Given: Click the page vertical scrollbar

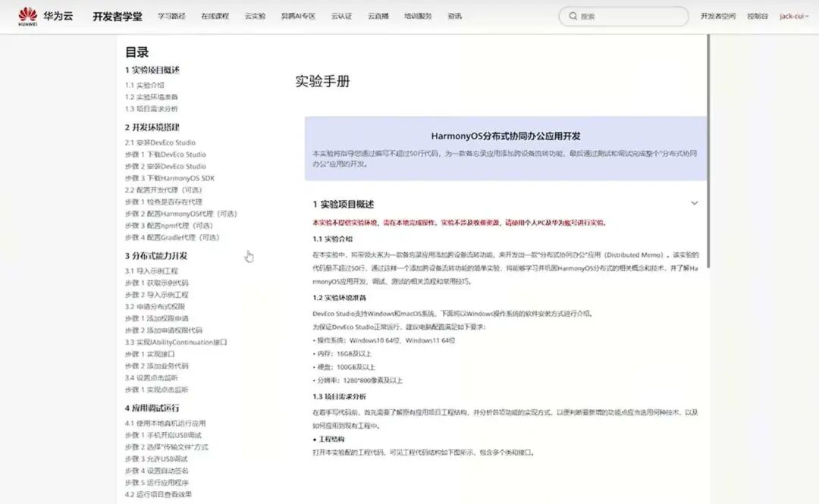Looking at the screenshot, I should 708,152.
